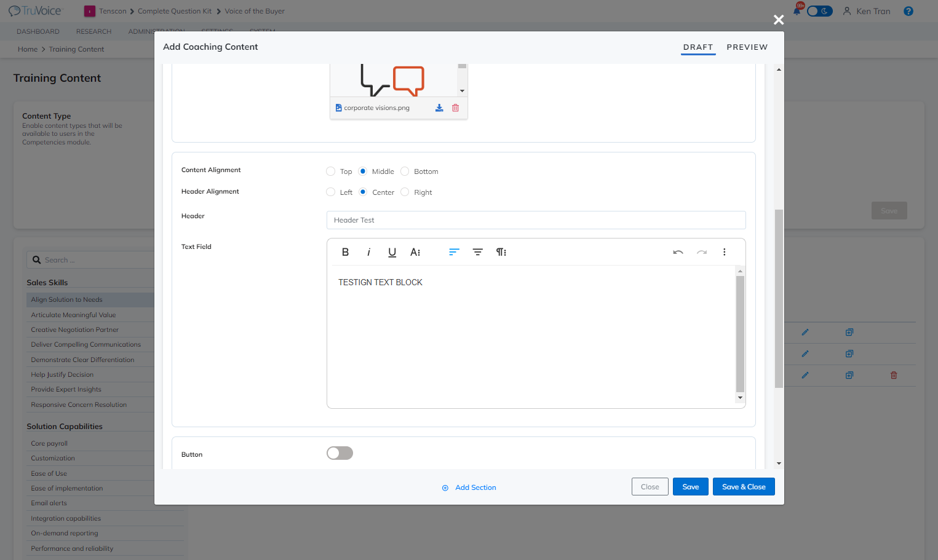Screen dimensions: 938x560
Task: Apply left text alignment in editor
Action: point(454,252)
